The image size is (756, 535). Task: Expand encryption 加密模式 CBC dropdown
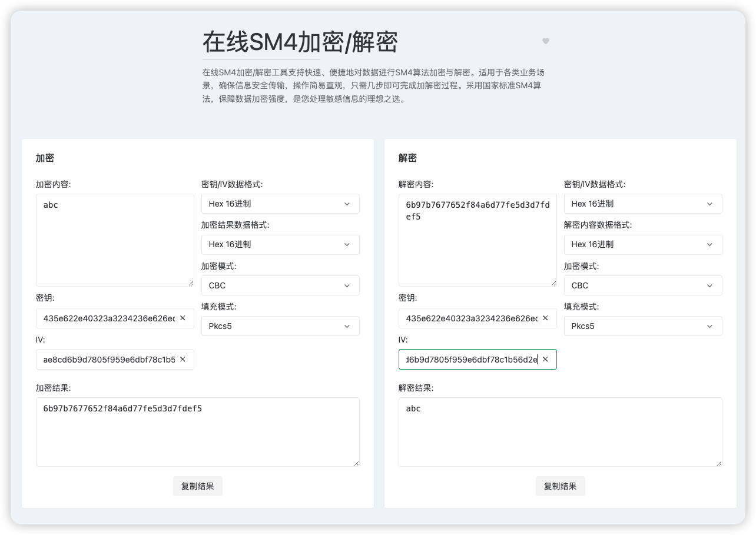[x=280, y=285]
